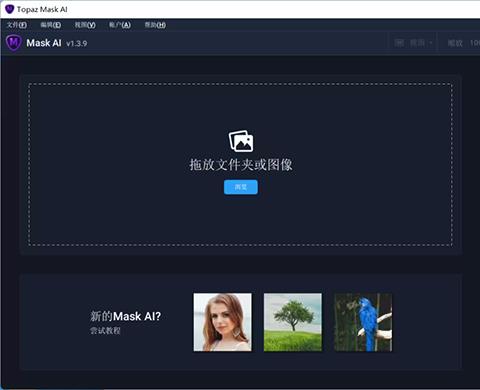The width and height of the screenshot is (480, 390).
Task: Open the tree landscape tutorial thumbnail
Action: click(293, 322)
